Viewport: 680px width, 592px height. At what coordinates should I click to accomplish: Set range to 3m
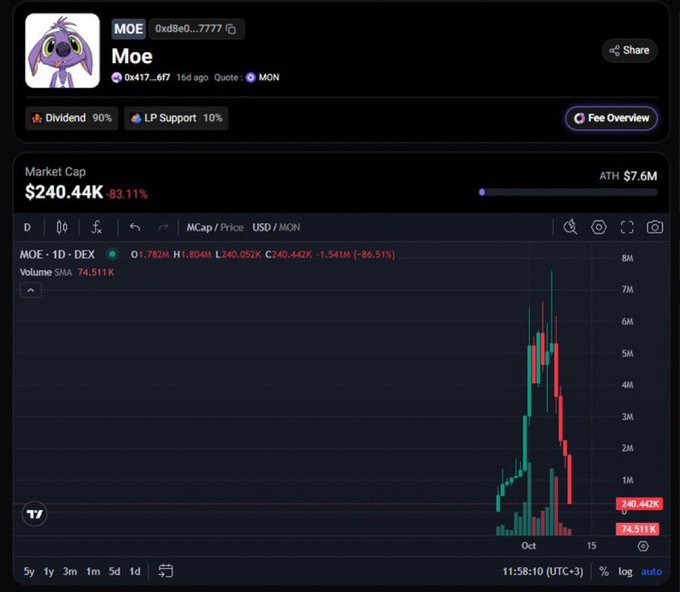(x=70, y=572)
